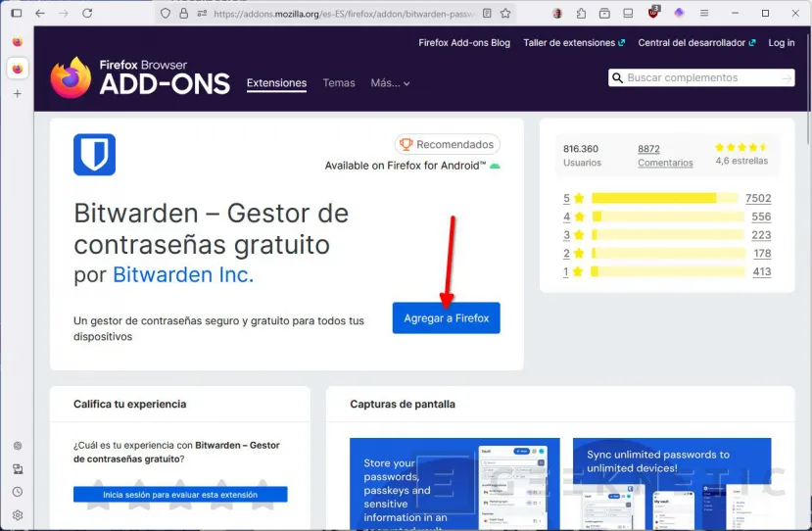Open the 'Sync unlimited passwords' screenshot thumbnail
The image size is (812, 531).
click(672, 484)
